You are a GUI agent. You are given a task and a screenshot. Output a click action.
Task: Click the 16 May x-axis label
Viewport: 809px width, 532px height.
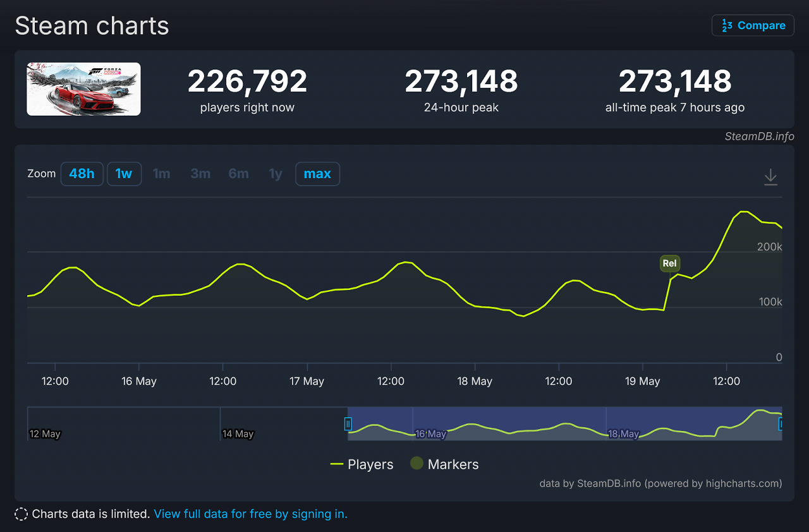139,381
